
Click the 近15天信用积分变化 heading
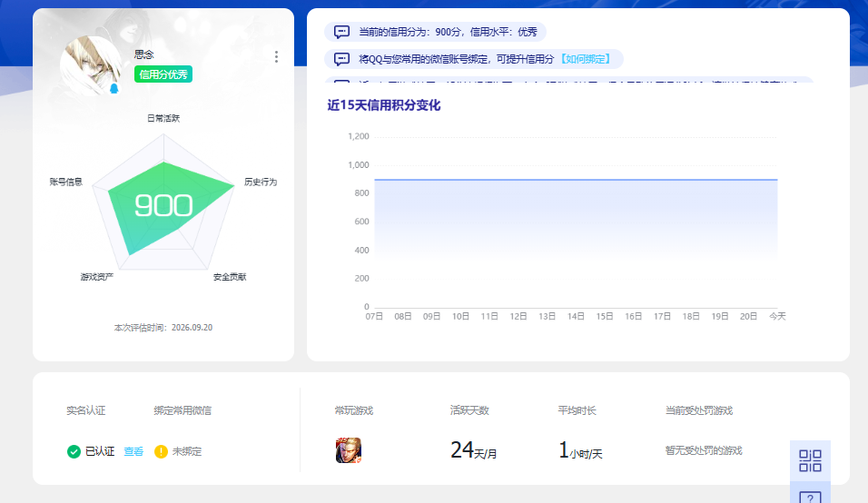[384, 105]
